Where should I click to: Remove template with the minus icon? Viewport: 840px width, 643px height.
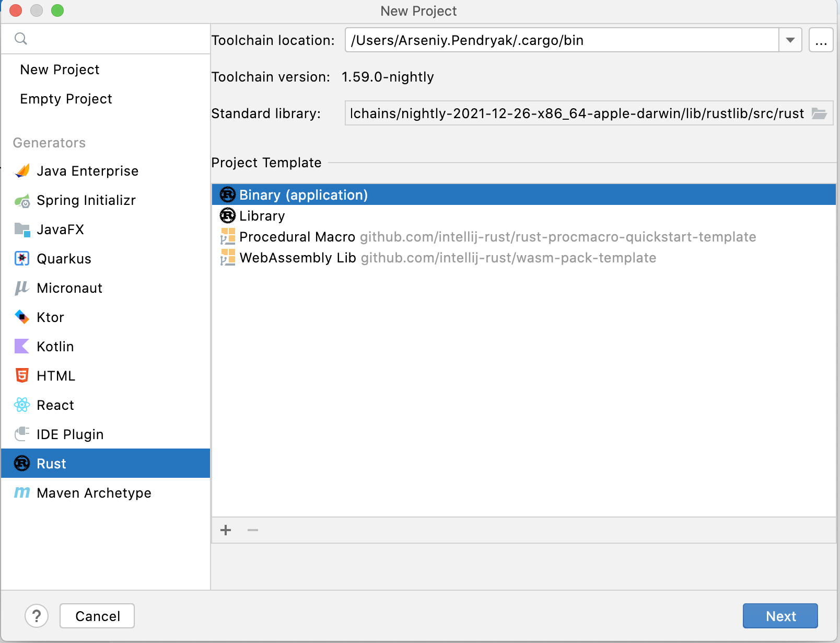click(253, 530)
